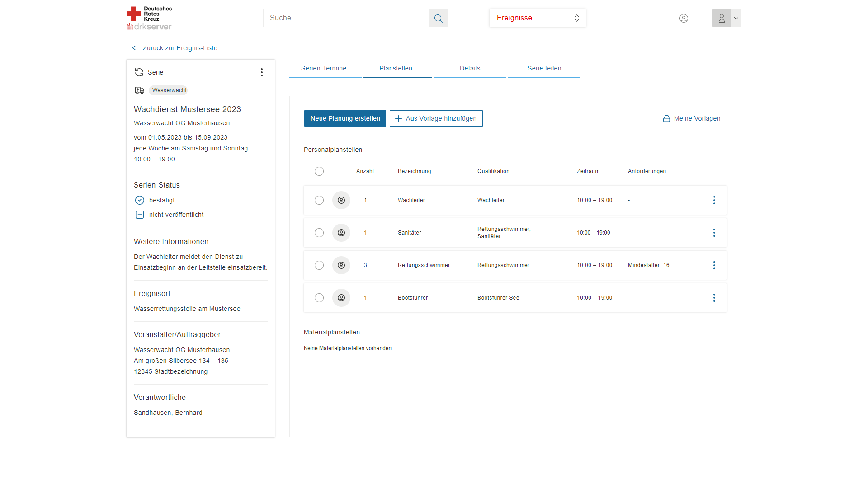The height and width of the screenshot is (488, 868).
Task: Click the Bezeichnung column header
Action: click(x=415, y=171)
